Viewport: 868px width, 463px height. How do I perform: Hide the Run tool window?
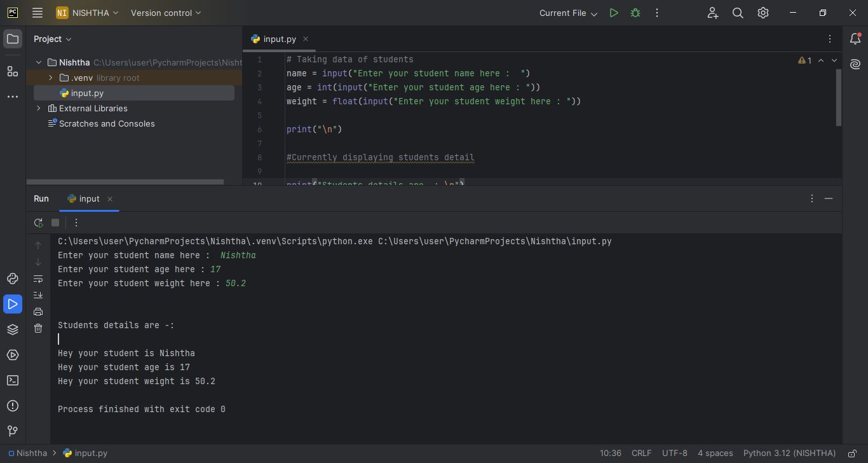coord(829,198)
